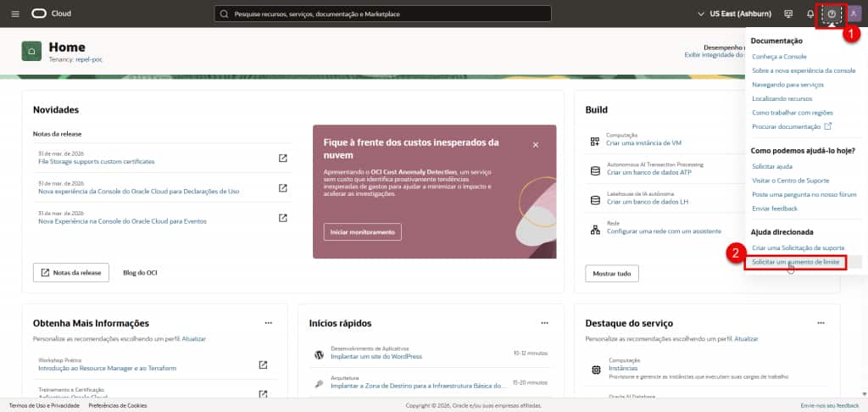The width and height of the screenshot is (868, 412).
Task: Click Envie-nos seu feedback footer link
Action: pyautogui.click(x=830, y=405)
